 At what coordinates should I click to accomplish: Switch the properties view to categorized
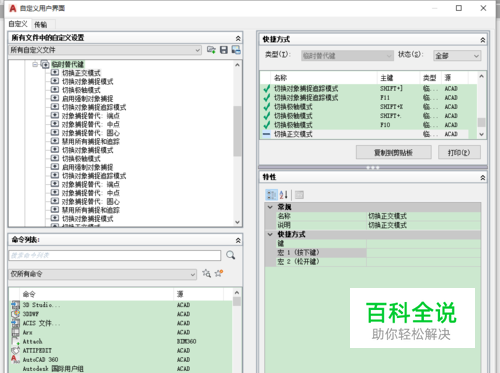click(x=271, y=195)
